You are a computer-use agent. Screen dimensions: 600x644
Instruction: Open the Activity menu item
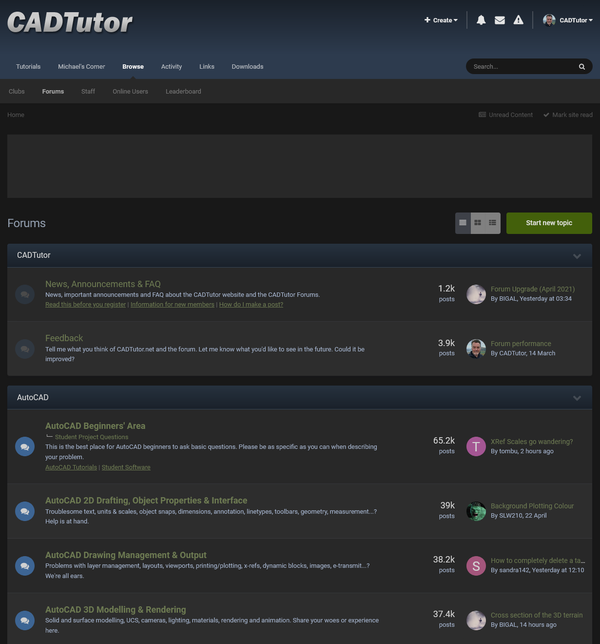coord(171,67)
